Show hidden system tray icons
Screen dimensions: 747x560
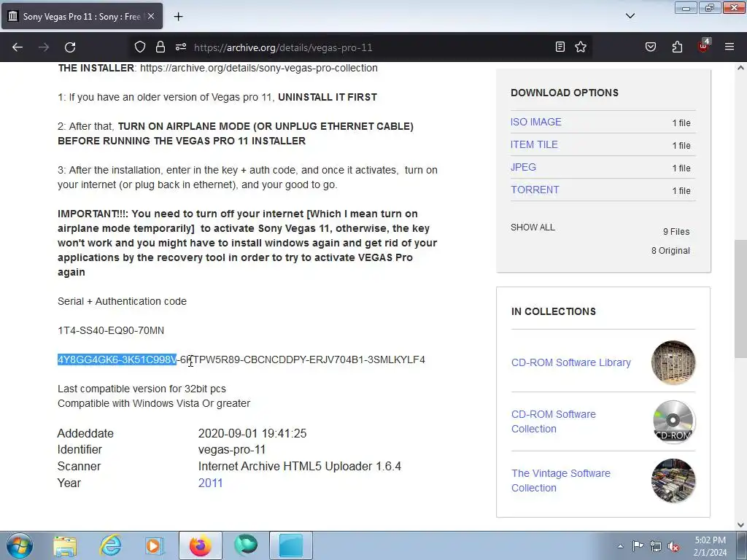620,546
